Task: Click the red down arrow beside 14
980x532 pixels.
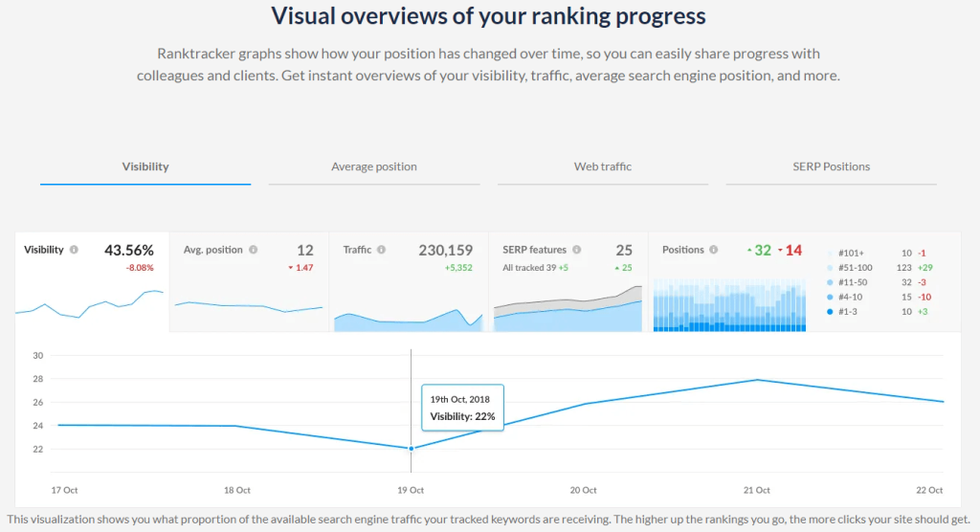Action: 782,251
